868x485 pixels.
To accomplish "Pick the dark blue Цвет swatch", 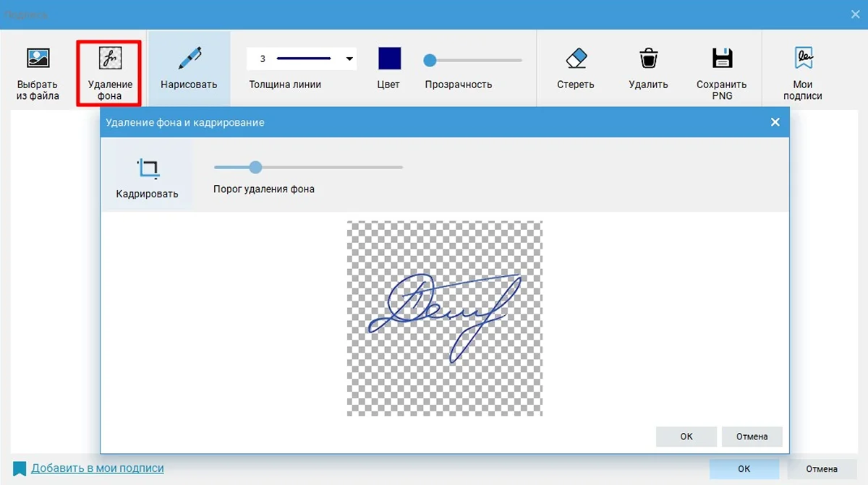I will 389,59.
